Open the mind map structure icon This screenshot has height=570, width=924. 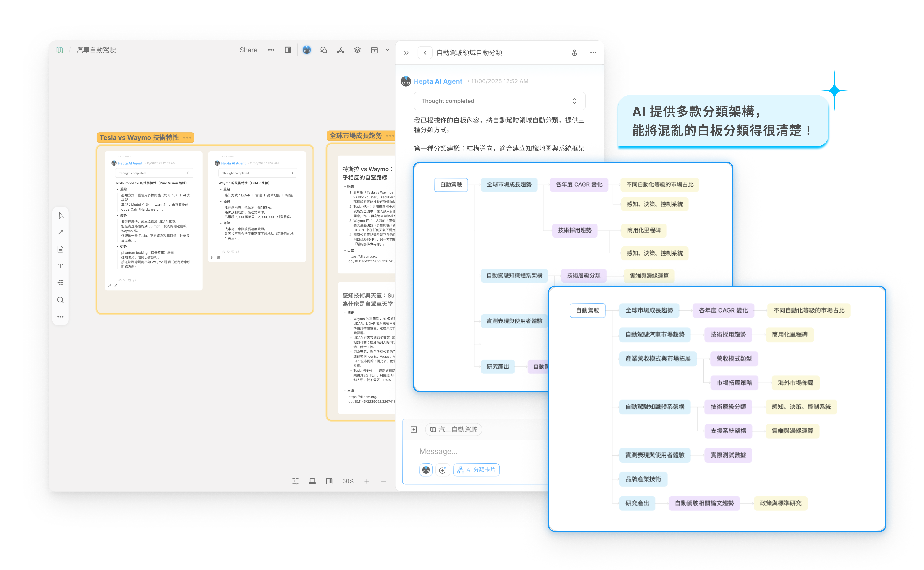click(x=341, y=50)
